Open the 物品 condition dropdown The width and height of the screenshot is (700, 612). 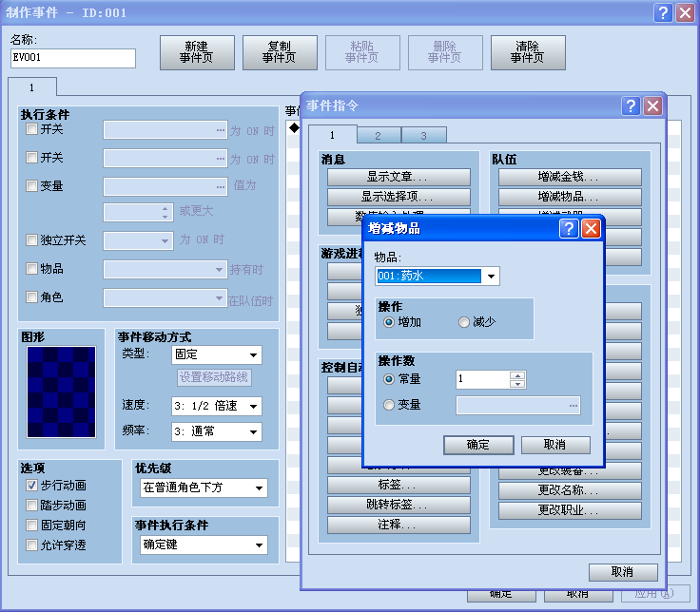click(x=165, y=270)
